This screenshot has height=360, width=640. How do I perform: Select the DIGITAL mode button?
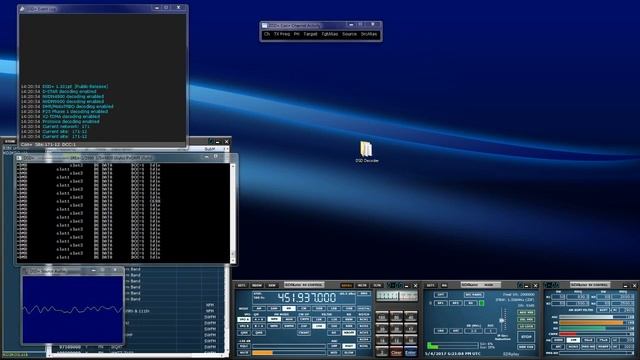[x=364, y=309]
